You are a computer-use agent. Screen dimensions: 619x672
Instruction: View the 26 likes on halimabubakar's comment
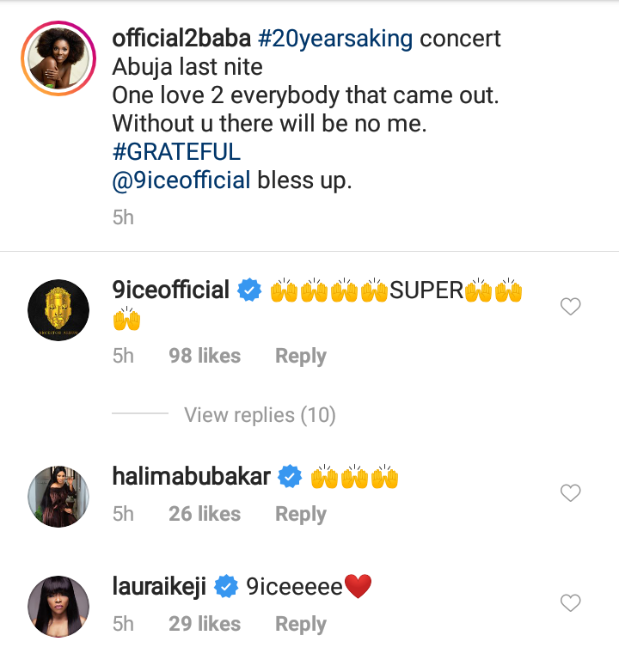205,514
